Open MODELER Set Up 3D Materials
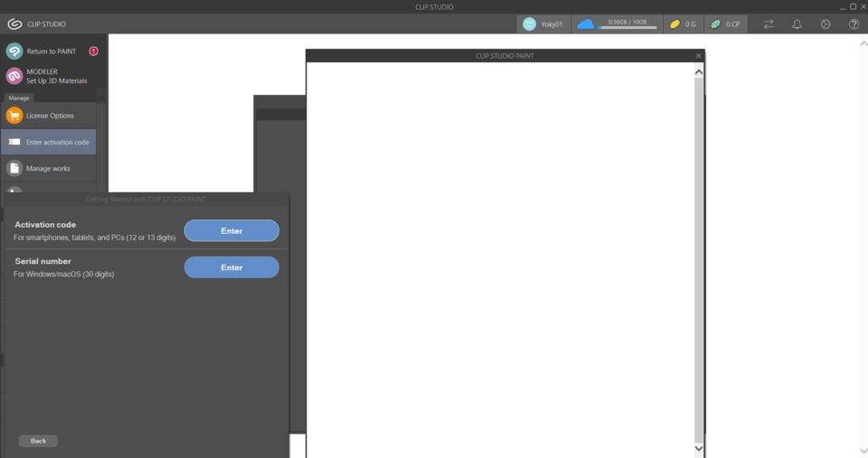 (x=48, y=76)
